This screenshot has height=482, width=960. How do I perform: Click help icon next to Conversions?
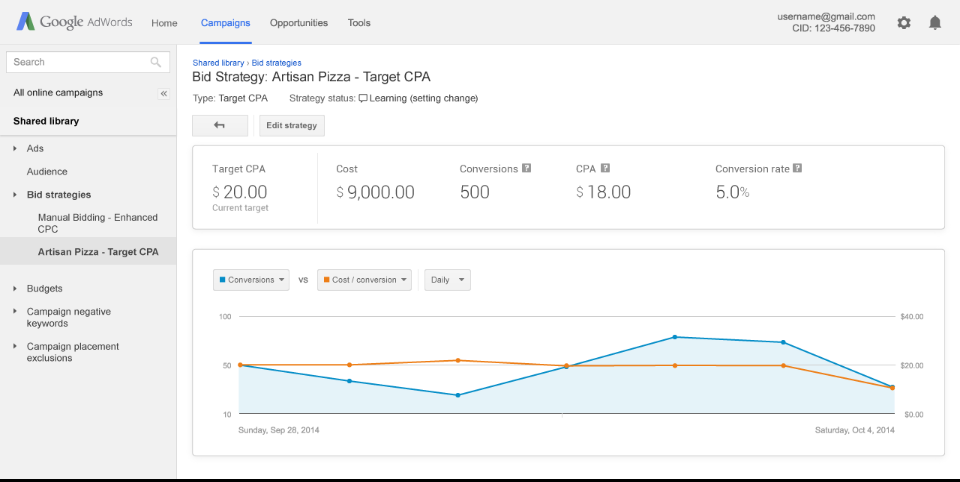point(526,169)
